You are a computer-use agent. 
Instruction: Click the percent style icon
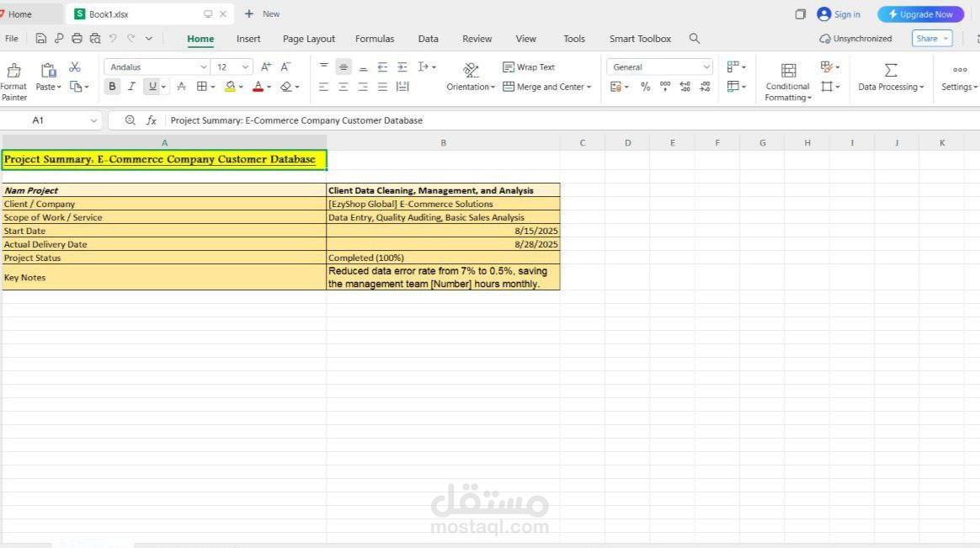(x=645, y=86)
